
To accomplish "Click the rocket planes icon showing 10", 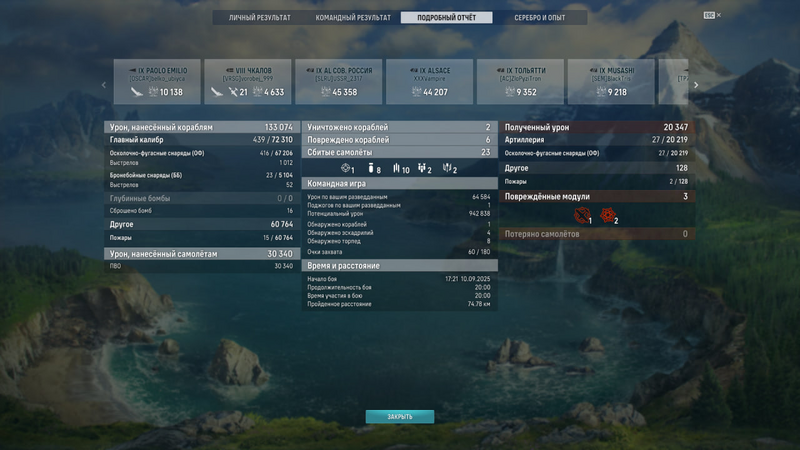I will click(396, 168).
